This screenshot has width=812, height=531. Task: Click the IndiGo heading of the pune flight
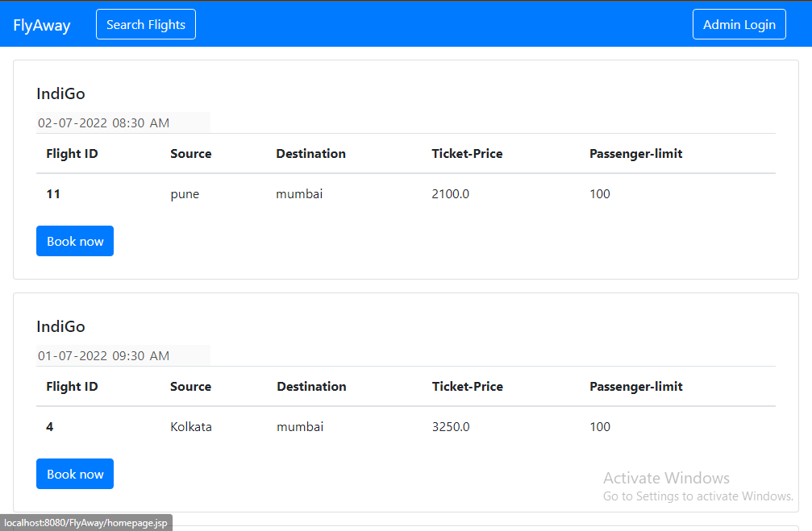(60, 93)
